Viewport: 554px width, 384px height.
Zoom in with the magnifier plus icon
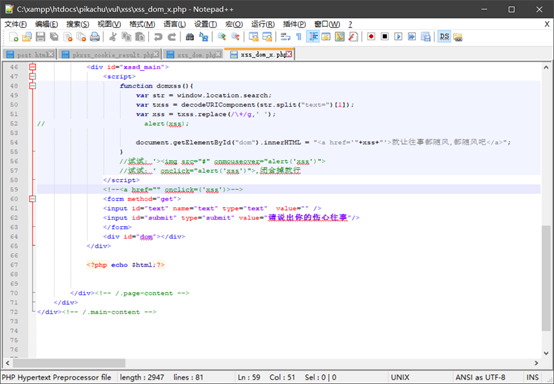(x=222, y=37)
